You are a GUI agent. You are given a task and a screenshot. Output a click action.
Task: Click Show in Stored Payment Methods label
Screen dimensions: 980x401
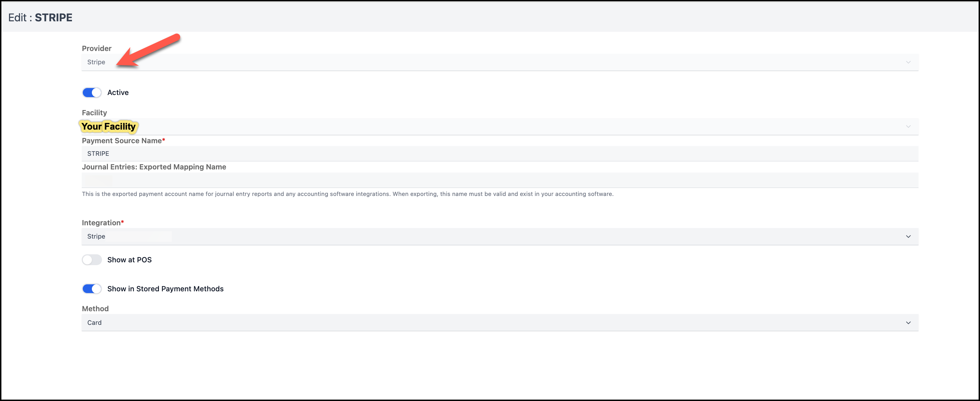(165, 289)
